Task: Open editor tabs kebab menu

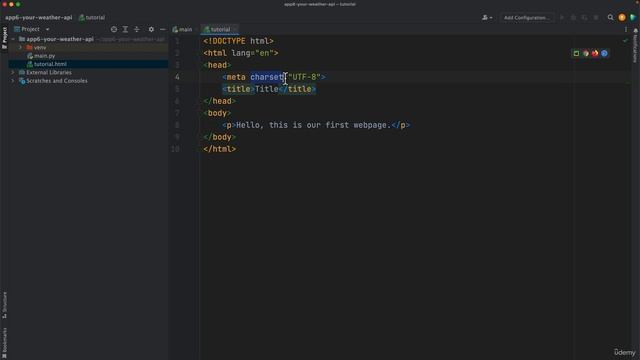Action: pos(626,29)
